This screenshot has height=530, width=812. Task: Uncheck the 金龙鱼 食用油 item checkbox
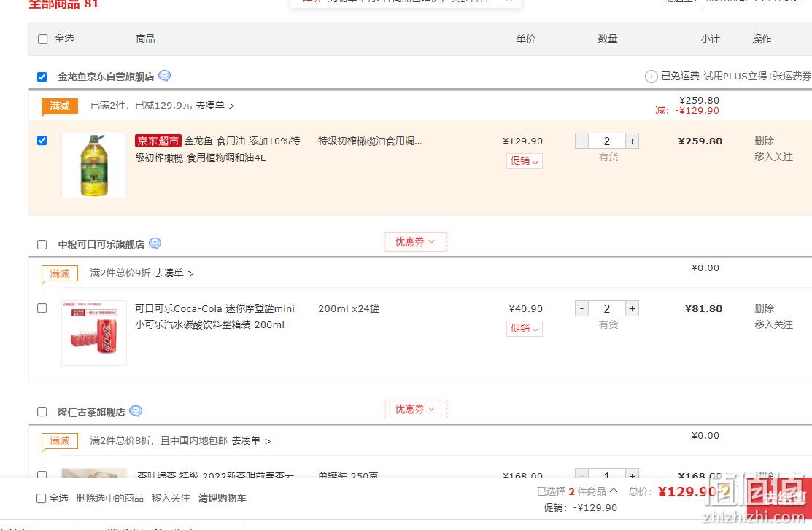[42, 140]
